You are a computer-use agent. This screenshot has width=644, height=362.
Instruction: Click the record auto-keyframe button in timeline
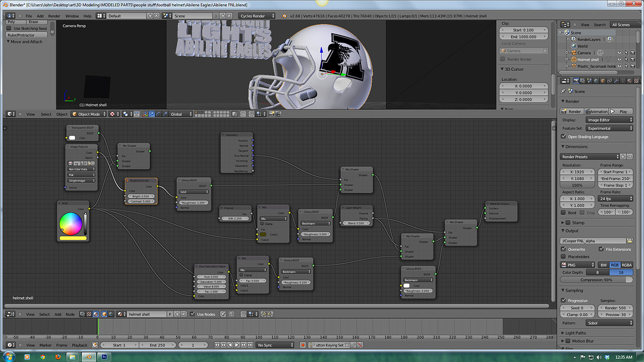(303, 345)
